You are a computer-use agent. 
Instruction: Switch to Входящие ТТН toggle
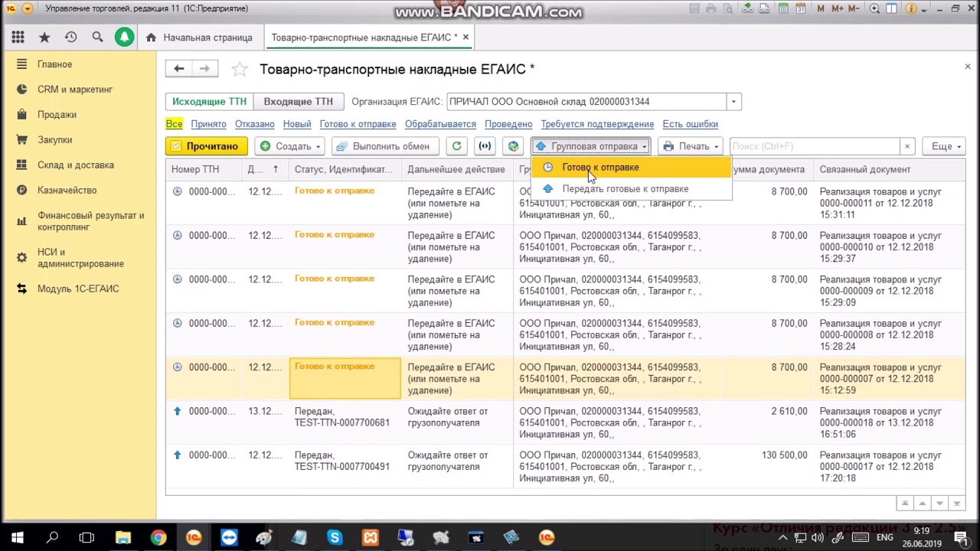coord(298,102)
